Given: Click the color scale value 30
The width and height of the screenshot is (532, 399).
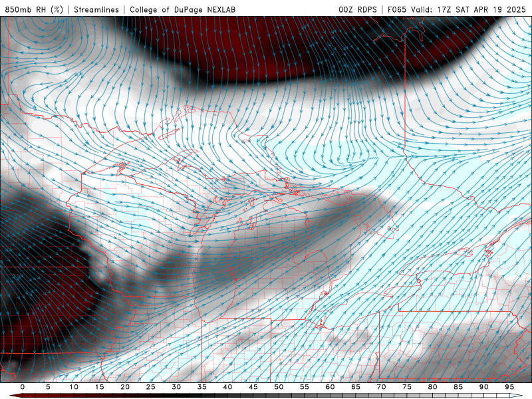Looking at the screenshot, I should click(x=176, y=387).
